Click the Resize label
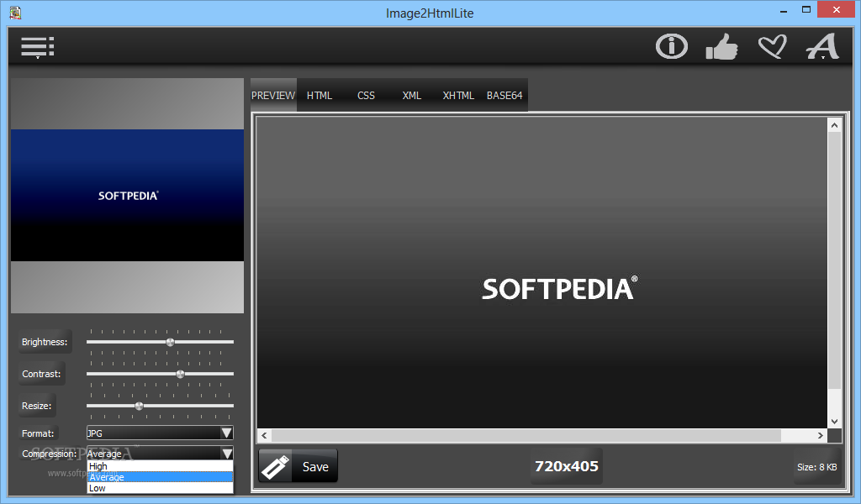This screenshot has width=861, height=504. [37, 406]
